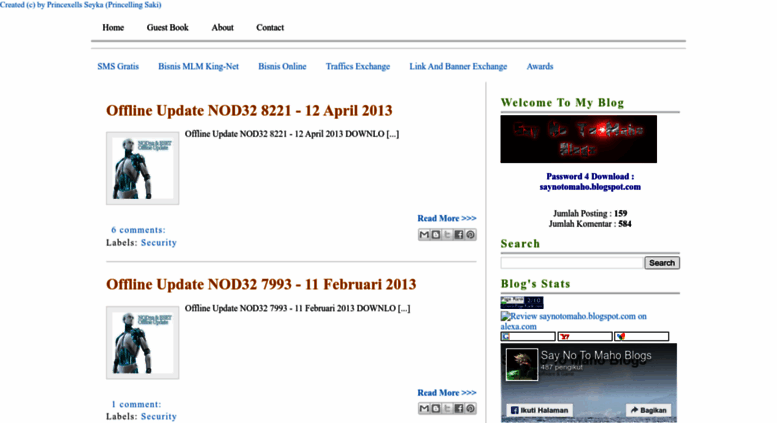Viewport: 777px width, 423px height.
Task: Open post title Offline Update NOD32 7993
Action: [261, 284]
